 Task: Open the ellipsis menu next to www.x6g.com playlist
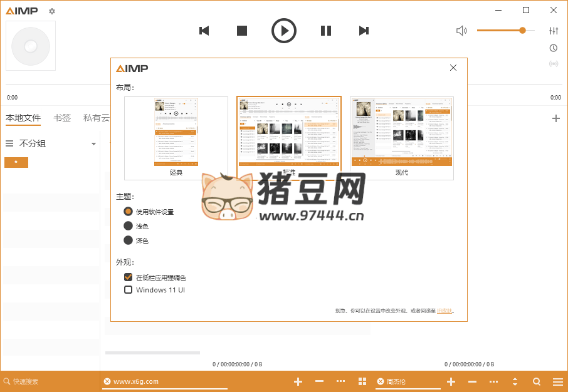click(340, 381)
